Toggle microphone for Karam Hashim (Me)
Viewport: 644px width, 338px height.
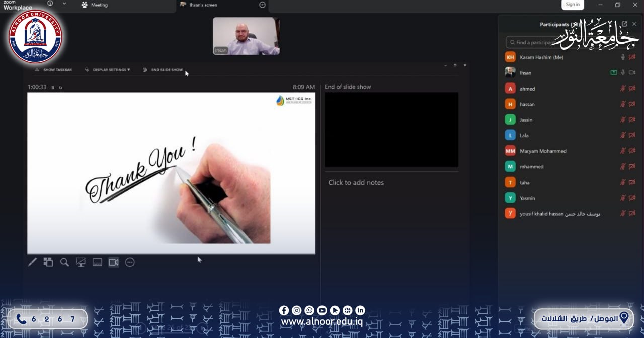point(623,57)
